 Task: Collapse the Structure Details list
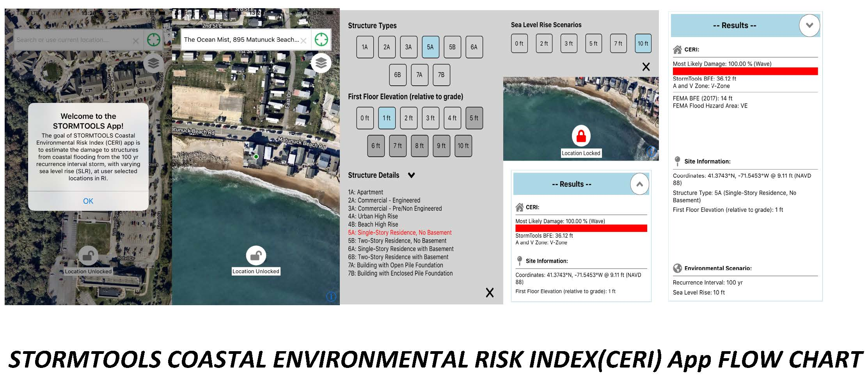coord(411,175)
